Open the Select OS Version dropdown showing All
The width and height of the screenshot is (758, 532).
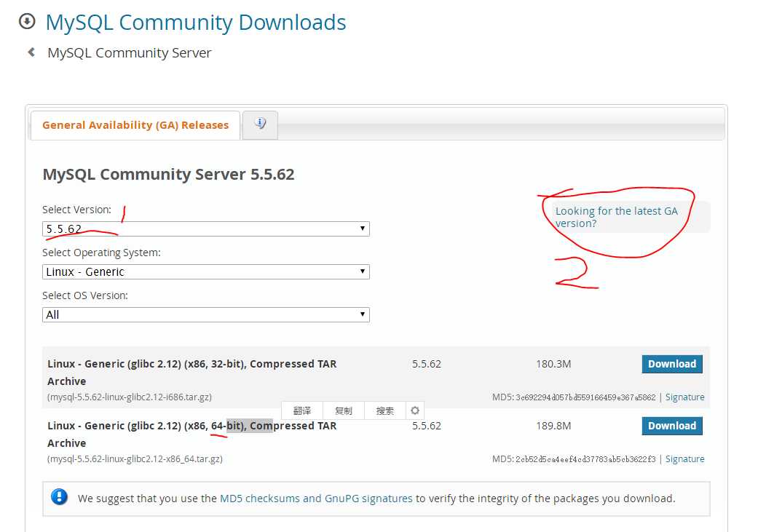(x=206, y=314)
